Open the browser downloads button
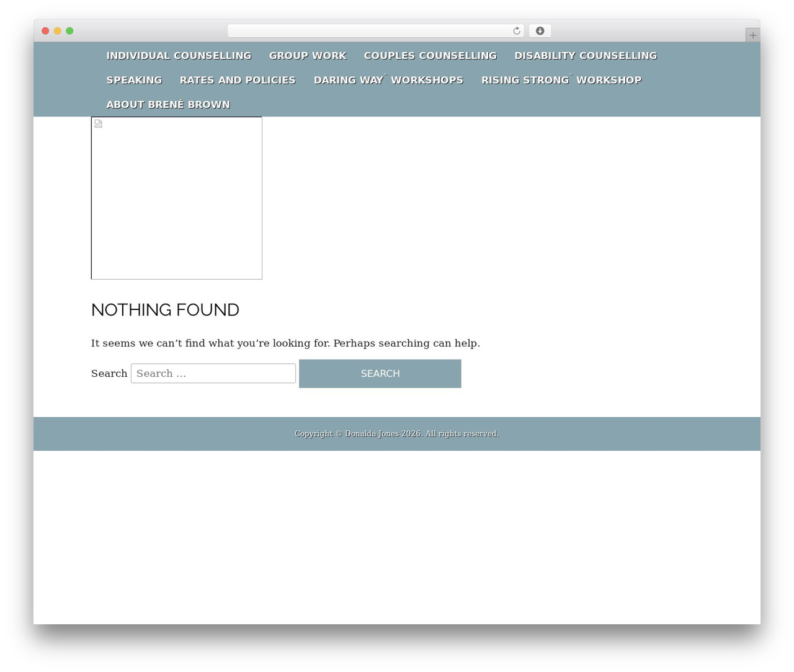The height and width of the screenshot is (672, 794). pos(540,31)
